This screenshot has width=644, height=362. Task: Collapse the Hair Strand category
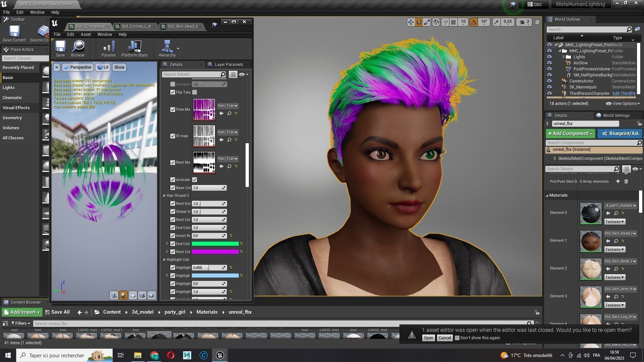164,195
